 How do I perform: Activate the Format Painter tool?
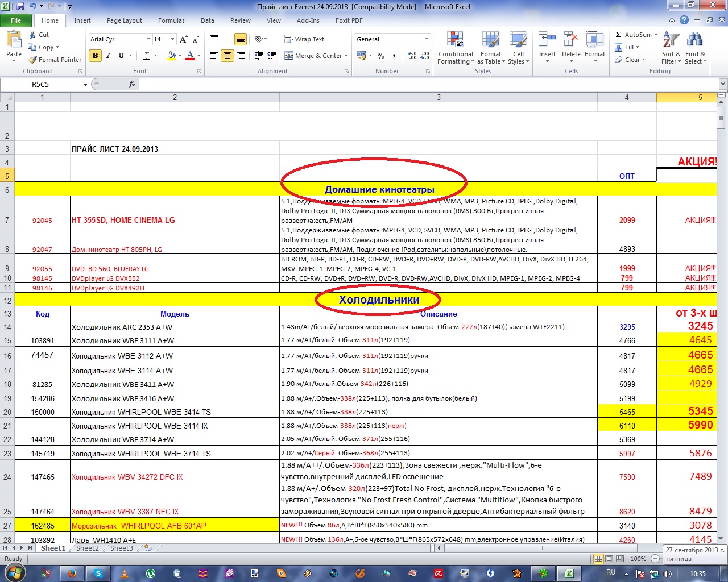click(x=55, y=60)
